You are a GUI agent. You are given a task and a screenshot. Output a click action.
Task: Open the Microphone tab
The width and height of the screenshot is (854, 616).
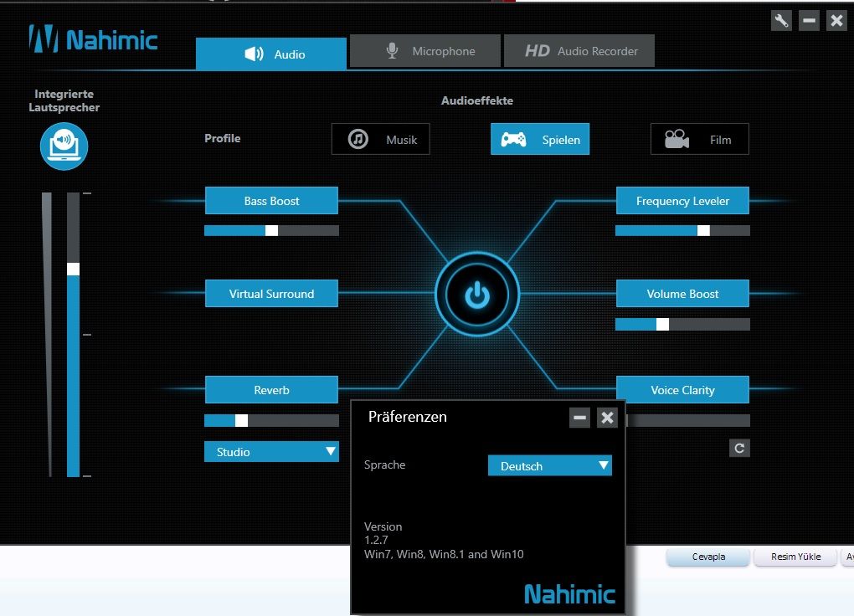(424, 51)
